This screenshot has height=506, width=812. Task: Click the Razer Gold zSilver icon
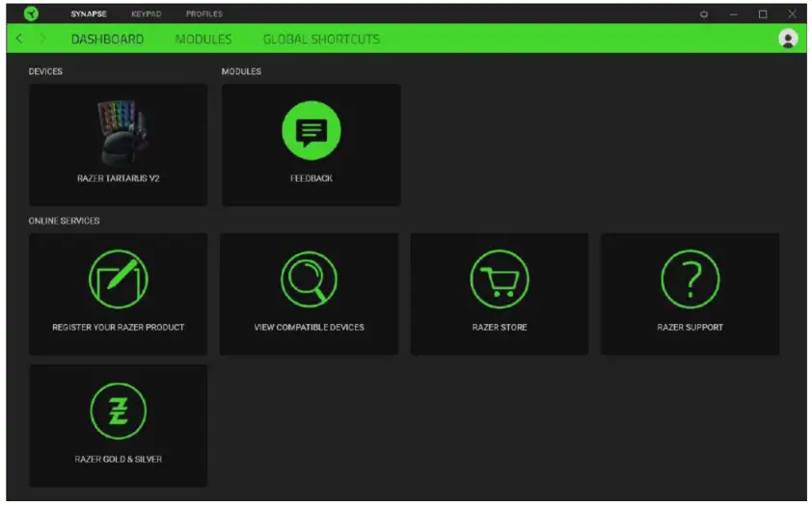(x=118, y=412)
